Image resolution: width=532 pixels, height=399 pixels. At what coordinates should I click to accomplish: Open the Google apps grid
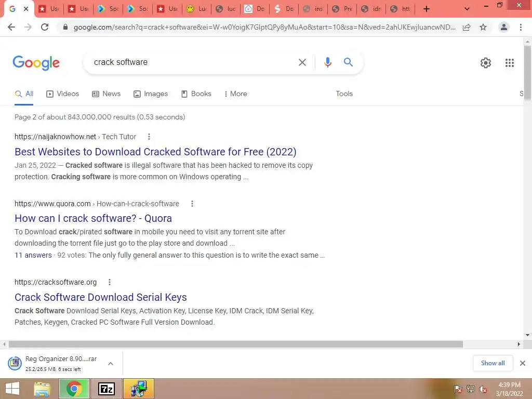510,63
